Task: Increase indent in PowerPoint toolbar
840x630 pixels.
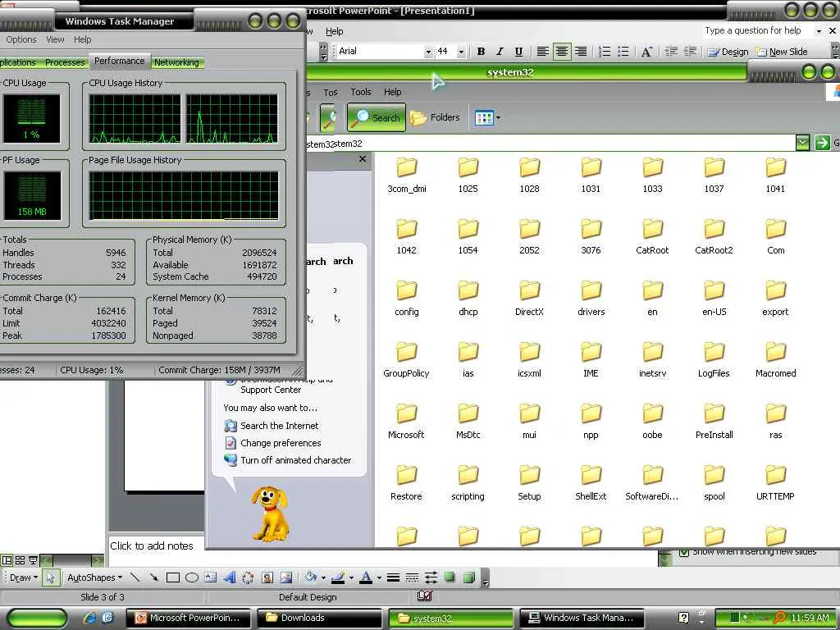Action: (x=691, y=52)
